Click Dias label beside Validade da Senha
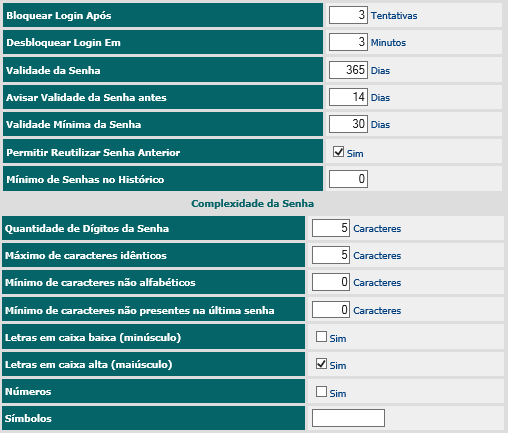 (380, 71)
